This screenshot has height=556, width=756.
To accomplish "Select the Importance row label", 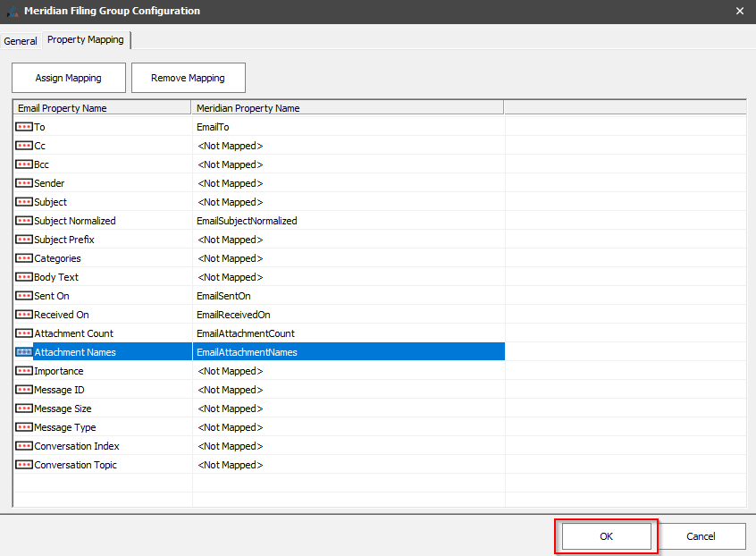I will click(x=58, y=371).
